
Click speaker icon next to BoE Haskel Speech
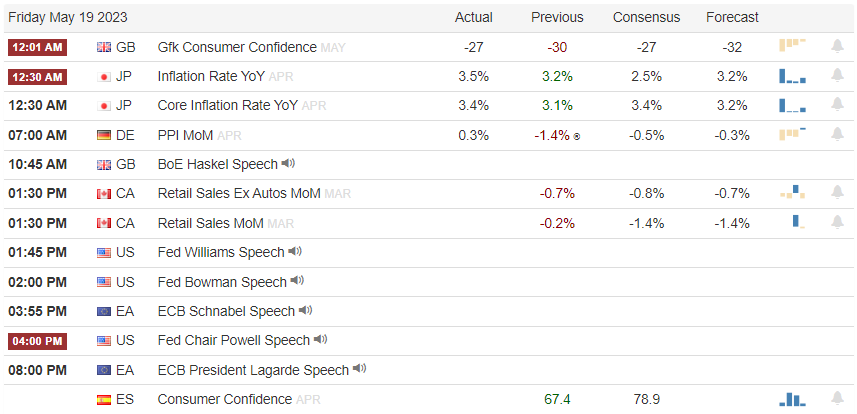click(x=288, y=163)
